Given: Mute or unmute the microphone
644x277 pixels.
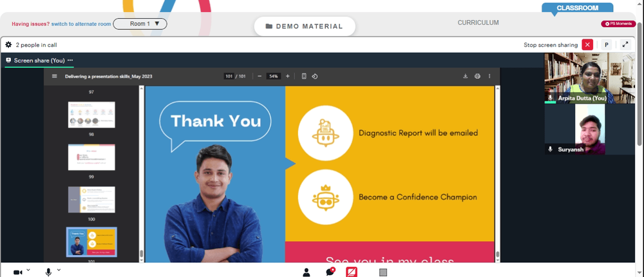Looking at the screenshot, I should tap(48, 272).
